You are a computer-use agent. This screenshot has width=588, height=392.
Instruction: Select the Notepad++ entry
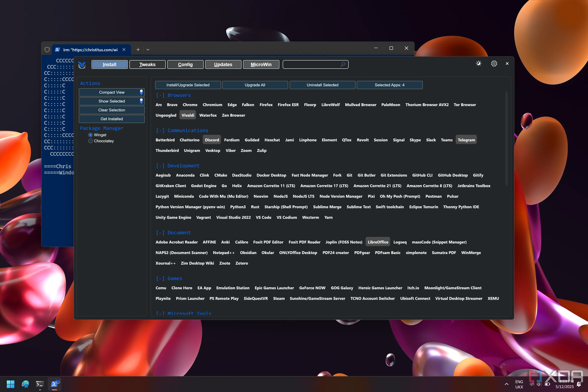[x=224, y=253]
